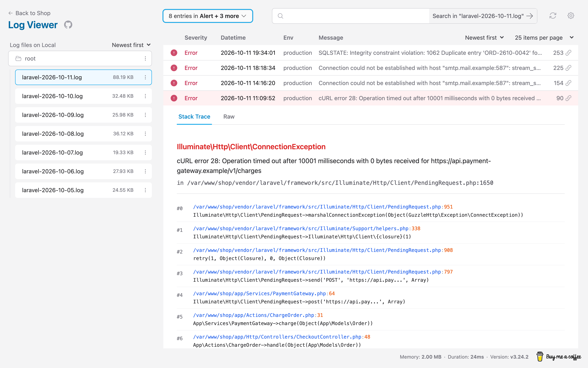
Task: Open options menu for laravel-2026-10-07.log
Action: point(145,152)
